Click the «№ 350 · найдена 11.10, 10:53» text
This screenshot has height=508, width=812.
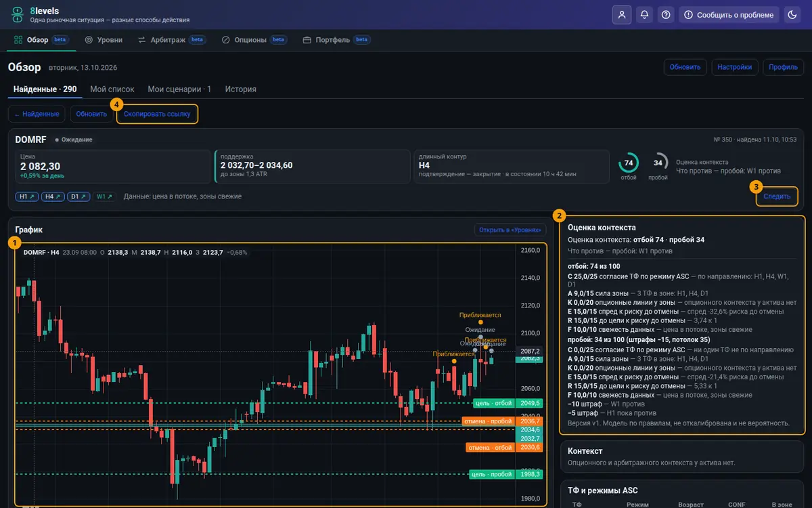pos(755,140)
